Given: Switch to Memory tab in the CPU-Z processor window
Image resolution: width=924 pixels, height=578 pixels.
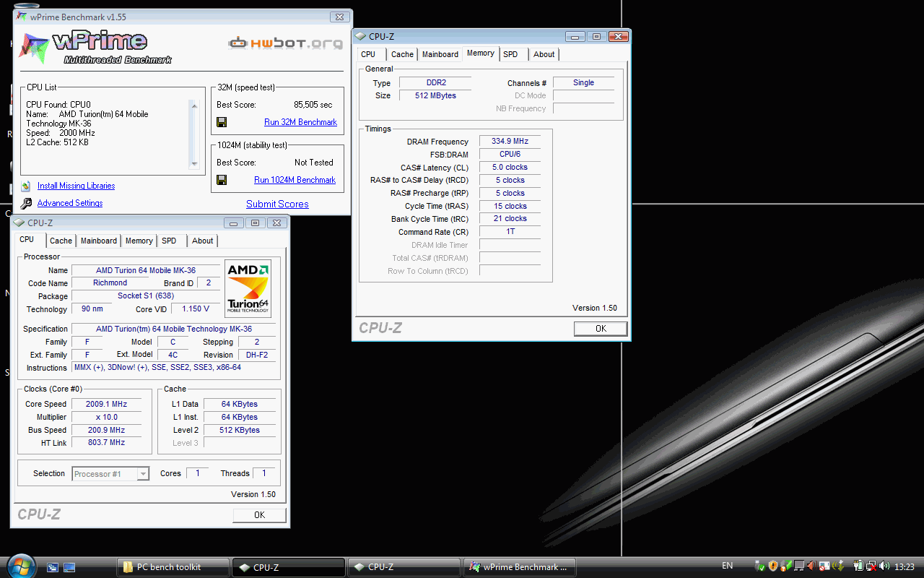Looking at the screenshot, I should point(139,241).
